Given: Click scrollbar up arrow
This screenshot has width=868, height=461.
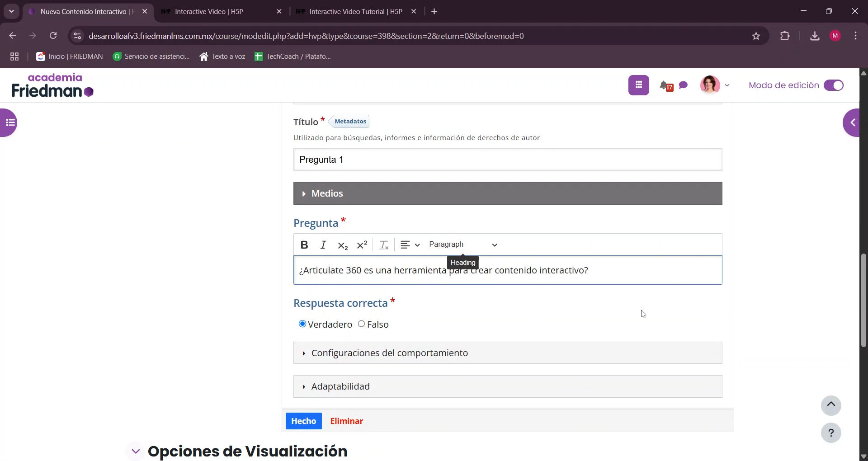Looking at the screenshot, I should [863, 73].
